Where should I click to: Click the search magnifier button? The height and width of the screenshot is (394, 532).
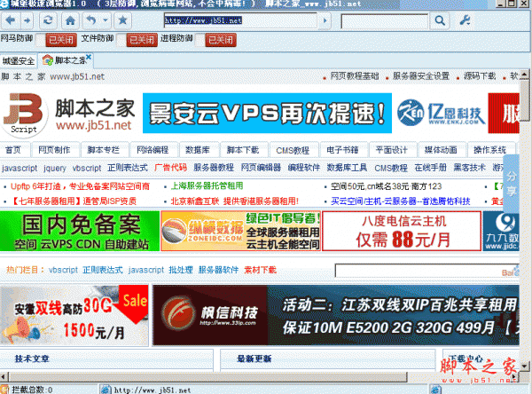point(440,20)
